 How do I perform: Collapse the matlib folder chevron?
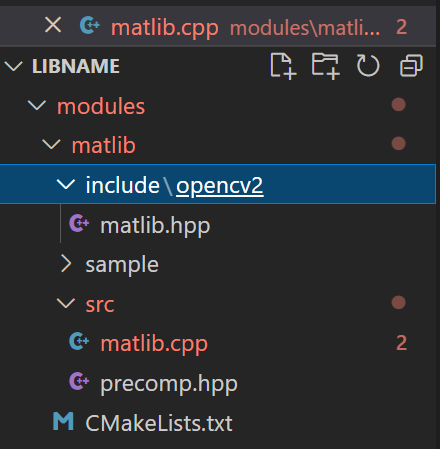(x=51, y=144)
